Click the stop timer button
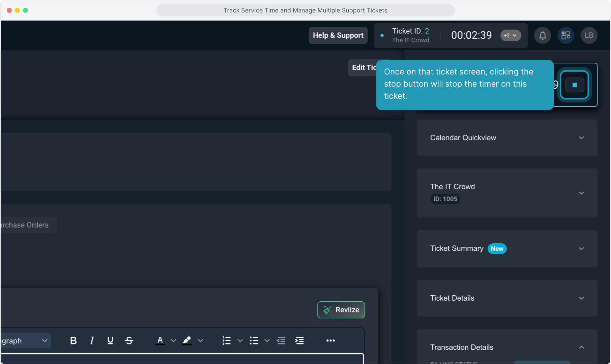 pyautogui.click(x=575, y=85)
